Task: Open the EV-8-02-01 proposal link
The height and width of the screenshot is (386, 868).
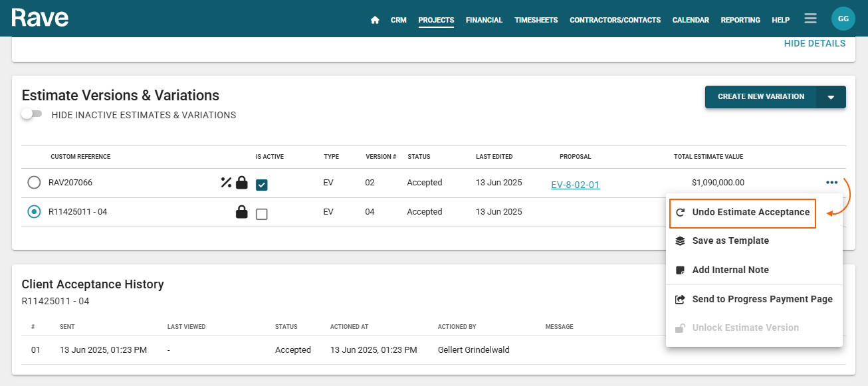Action: (575, 185)
